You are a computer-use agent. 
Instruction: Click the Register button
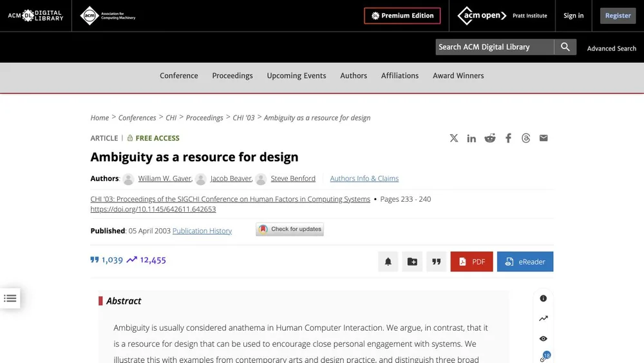point(618,15)
